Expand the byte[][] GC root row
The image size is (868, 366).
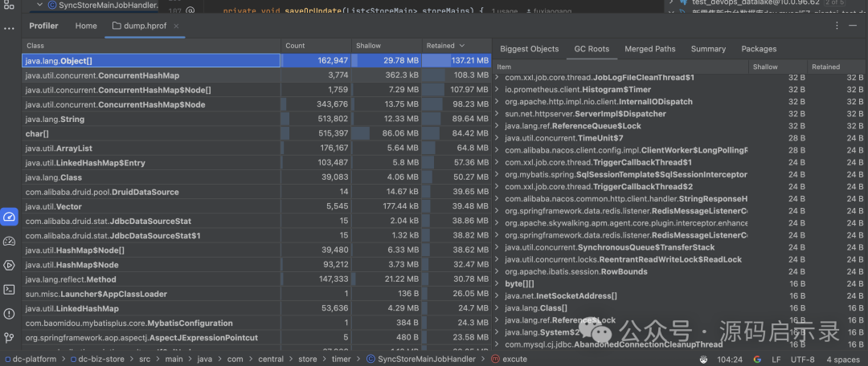click(497, 284)
